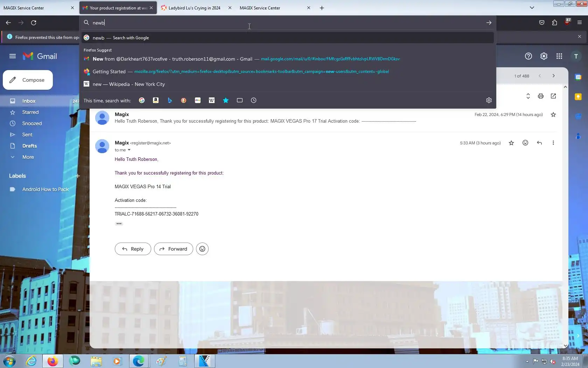Search bookmarks via star shortcut icon
588x368 pixels.
tap(226, 101)
